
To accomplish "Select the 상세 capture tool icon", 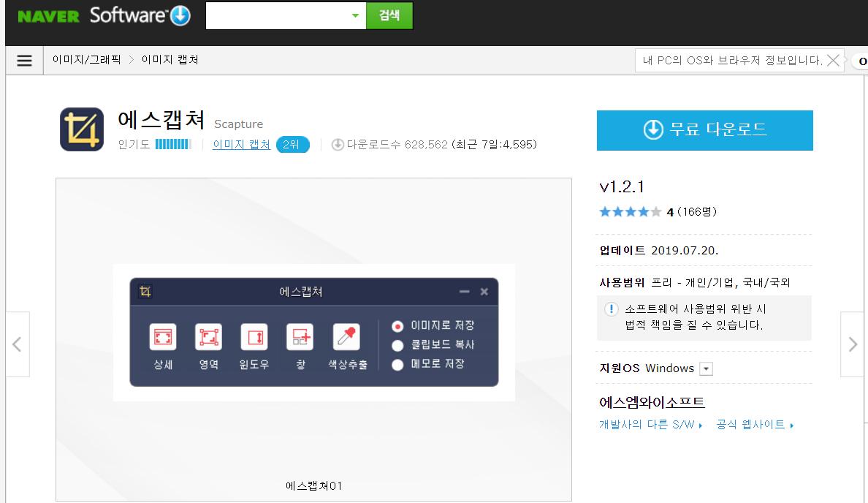I will [163, 337].
